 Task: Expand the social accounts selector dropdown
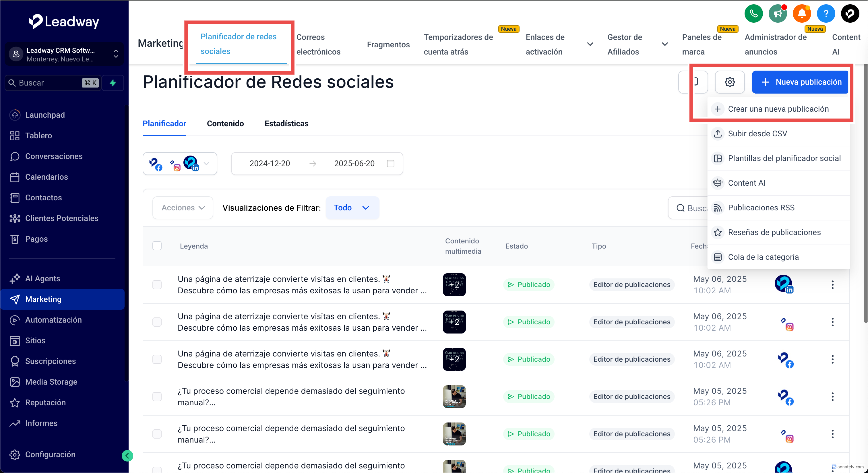coord(206,164)
